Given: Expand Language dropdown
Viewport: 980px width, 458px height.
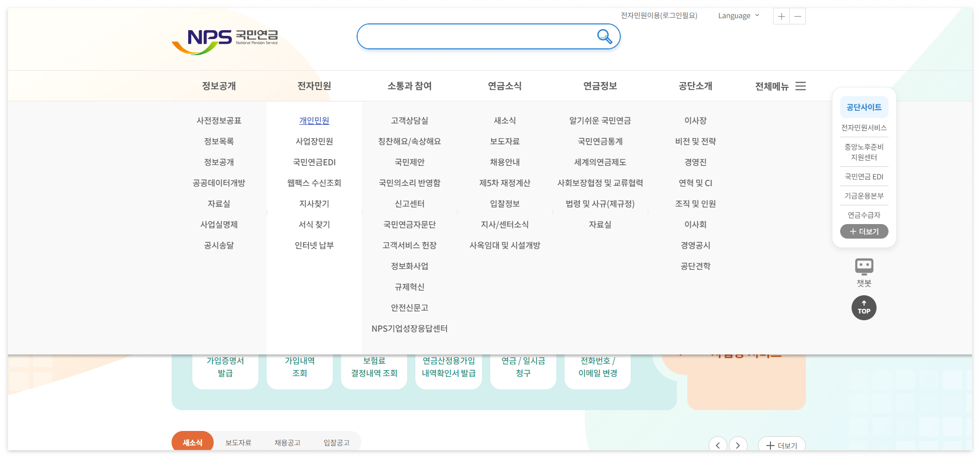Looking at the screenshot, I should (739, 16).
